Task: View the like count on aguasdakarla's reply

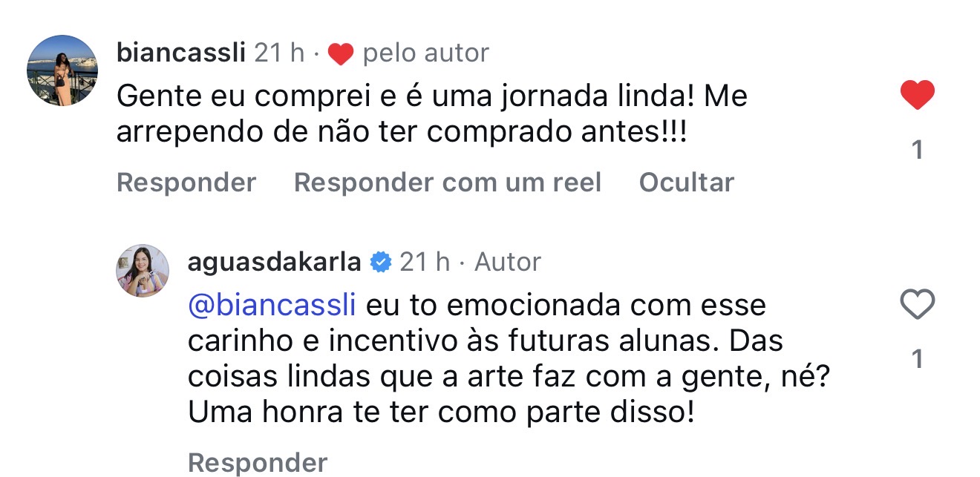Action: [x=917, y=359]
